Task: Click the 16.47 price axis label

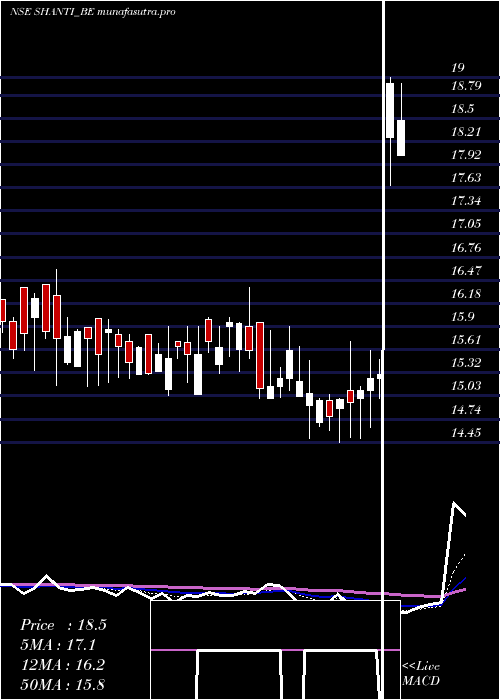Action: point(466,271)
